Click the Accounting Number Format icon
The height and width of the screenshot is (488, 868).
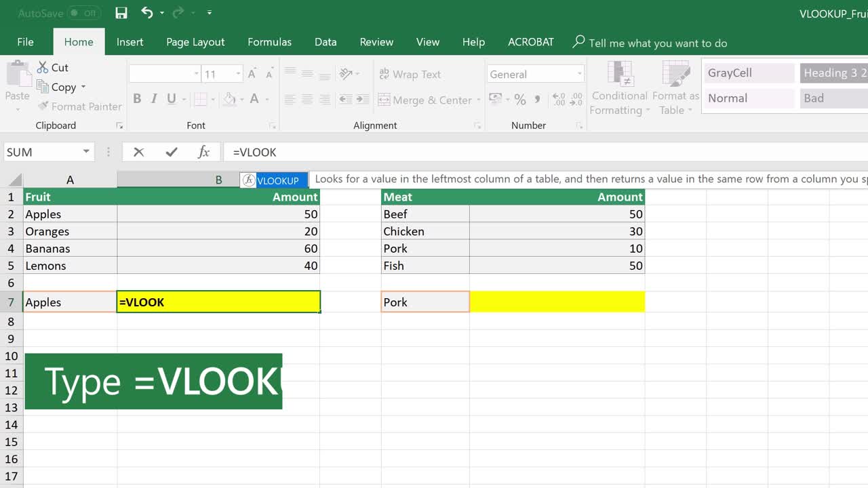[495, 100]
